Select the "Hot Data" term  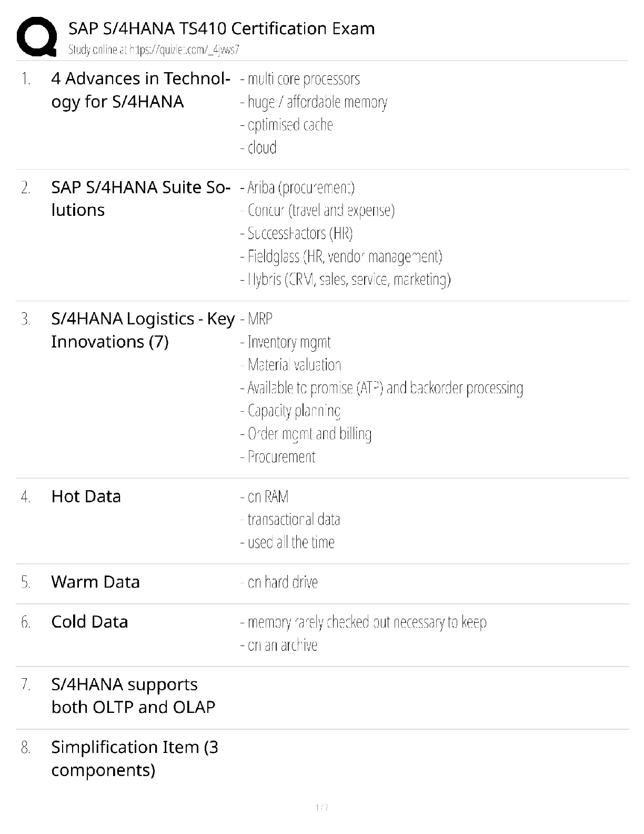(86, 497)
